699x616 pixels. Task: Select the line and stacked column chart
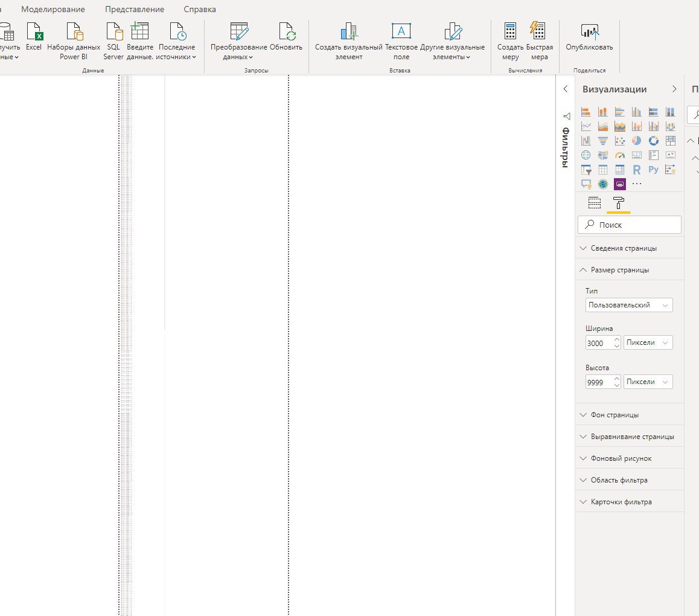click(x=637, y=126)
